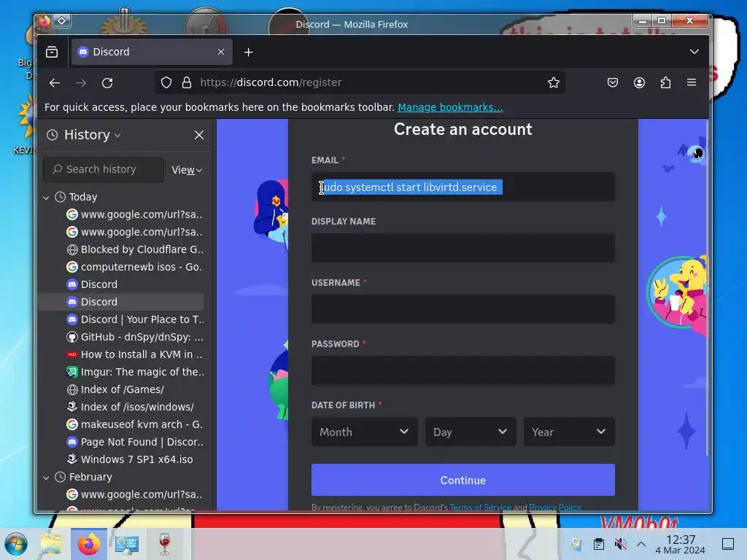Screen dimensions: 747x560
Task: Click the show desktop square icon
Action: point(728,544)
